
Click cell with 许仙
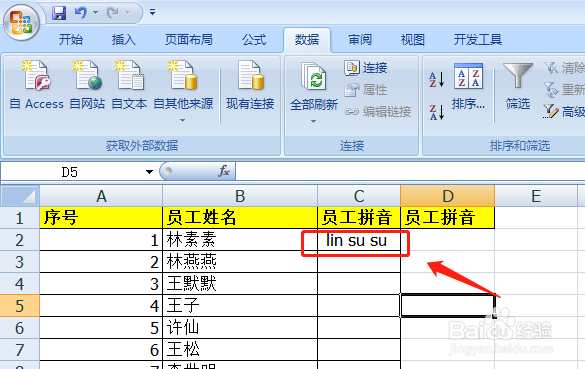[240, 328]
